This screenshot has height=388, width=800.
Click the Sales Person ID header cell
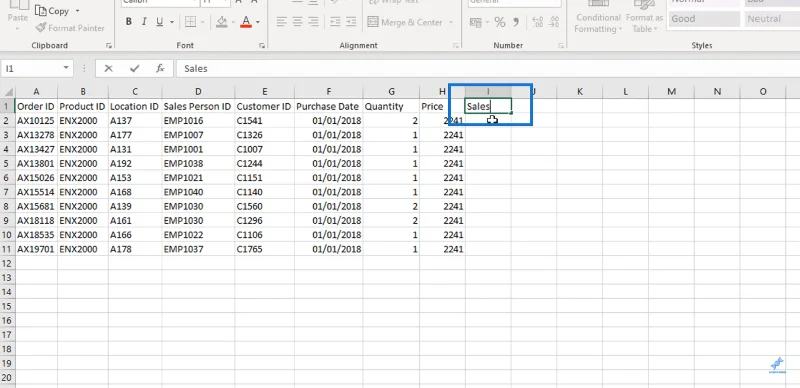coord(198,107)
